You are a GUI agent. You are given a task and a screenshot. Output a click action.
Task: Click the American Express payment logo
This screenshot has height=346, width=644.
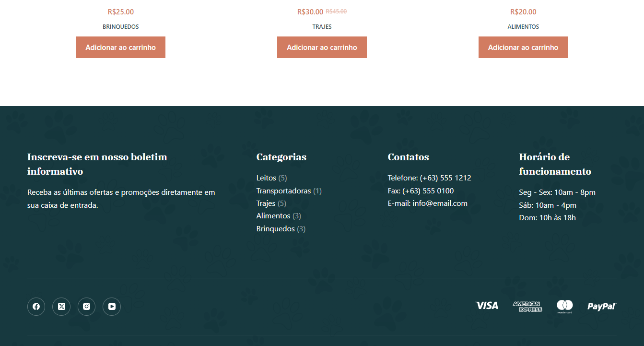point(527,307)
